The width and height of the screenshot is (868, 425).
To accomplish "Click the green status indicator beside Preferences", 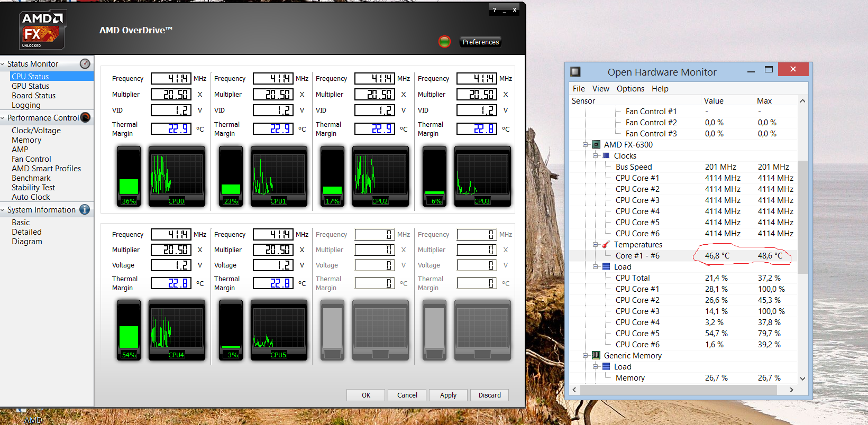I will pos(444,42).
